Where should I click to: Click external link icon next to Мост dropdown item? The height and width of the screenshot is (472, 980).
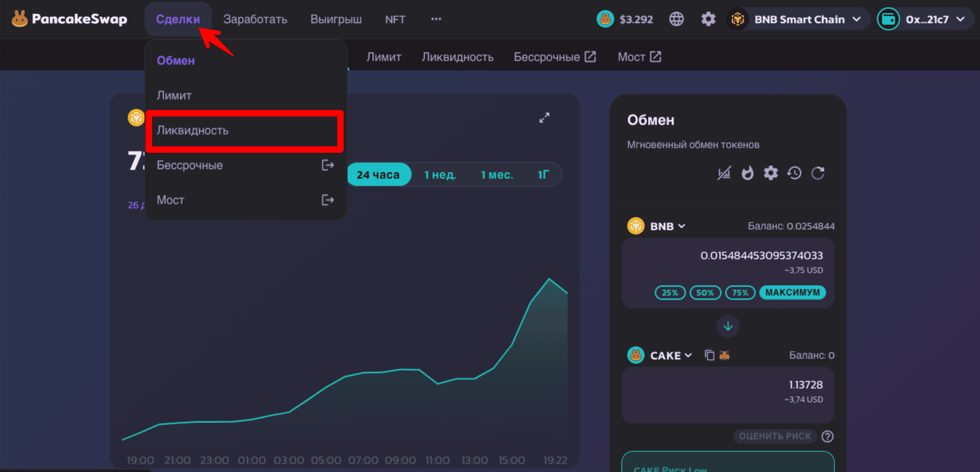[327, 200]
